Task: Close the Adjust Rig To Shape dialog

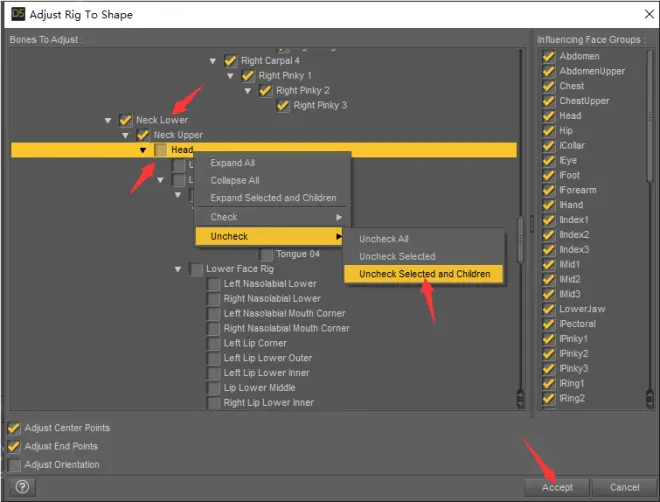Action: pyautogui.click(x=649, y=14)
